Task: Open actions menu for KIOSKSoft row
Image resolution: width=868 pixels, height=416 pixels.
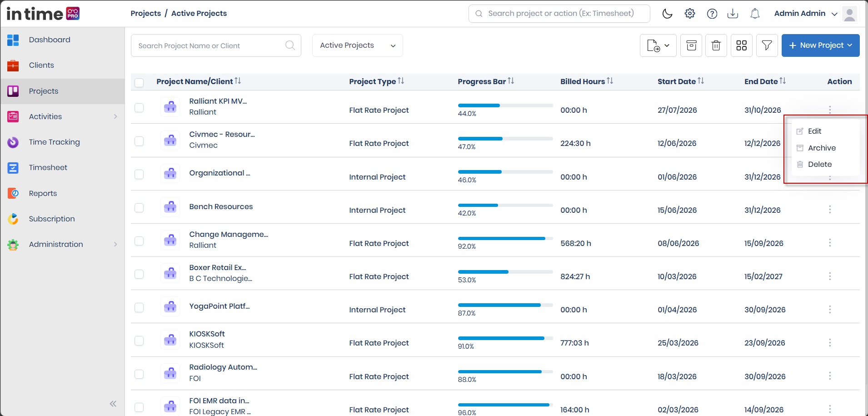Action: pyautogui.click(x=830, y=343)
